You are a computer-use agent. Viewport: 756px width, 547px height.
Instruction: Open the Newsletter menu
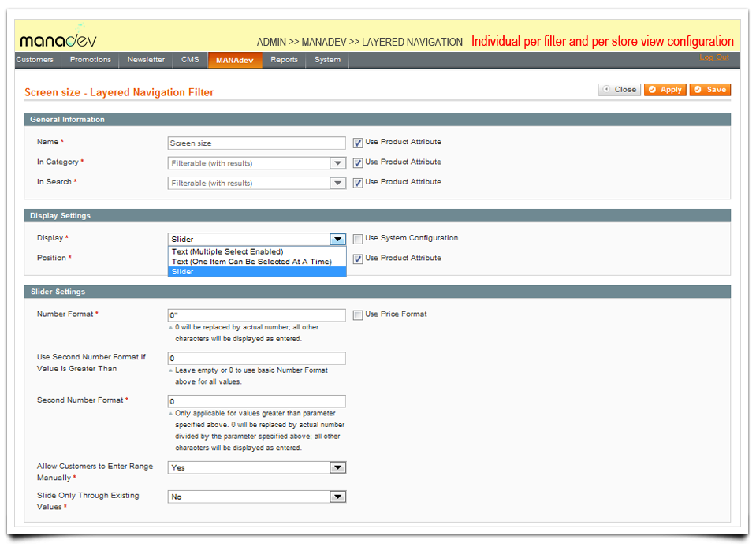click(x=146, y=60)
